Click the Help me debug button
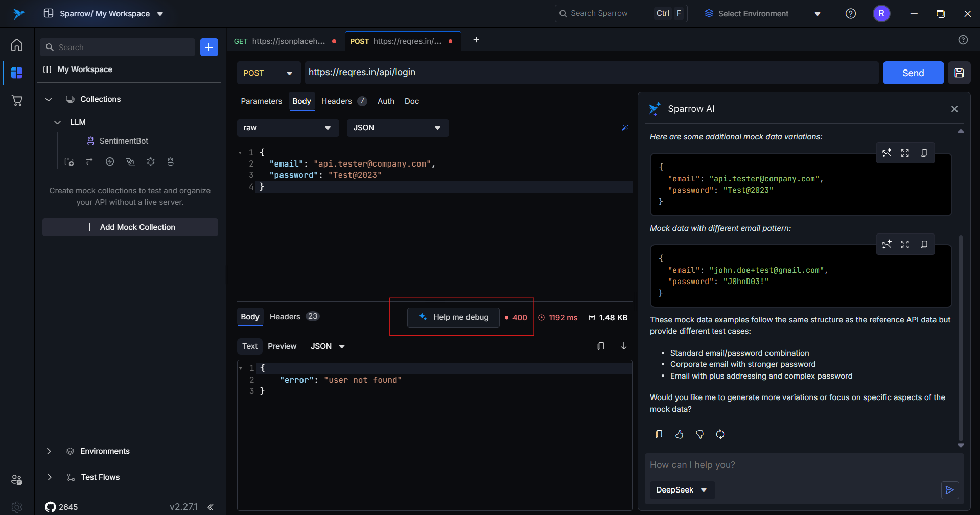Viewport: 980px width, 515px height. (x=453, y=317)
